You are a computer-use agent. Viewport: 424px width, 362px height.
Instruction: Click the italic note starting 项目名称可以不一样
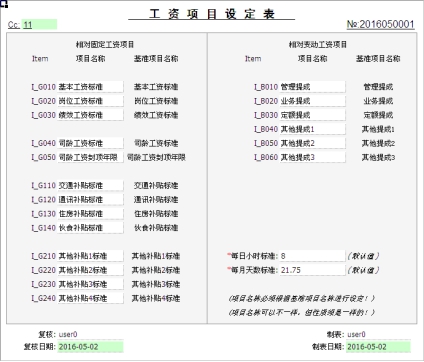click(302, 312)
